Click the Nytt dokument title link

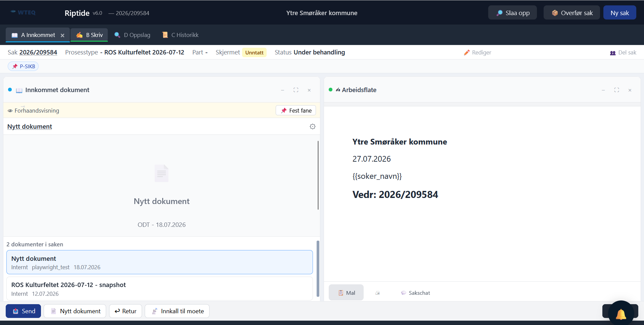[30, 126]
